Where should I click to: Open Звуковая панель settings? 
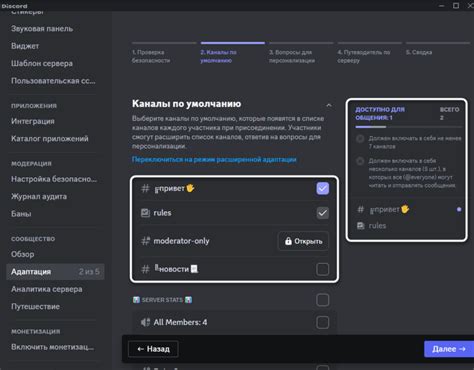[x=55, y=29]
